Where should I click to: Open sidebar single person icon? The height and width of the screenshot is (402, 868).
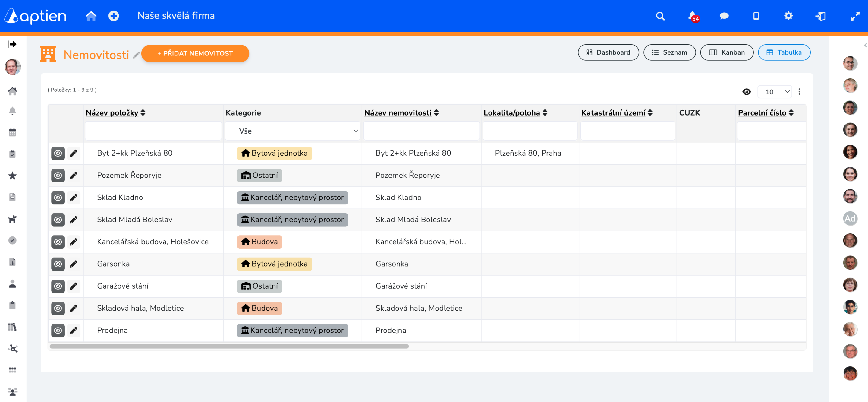[x=12, y=283]
